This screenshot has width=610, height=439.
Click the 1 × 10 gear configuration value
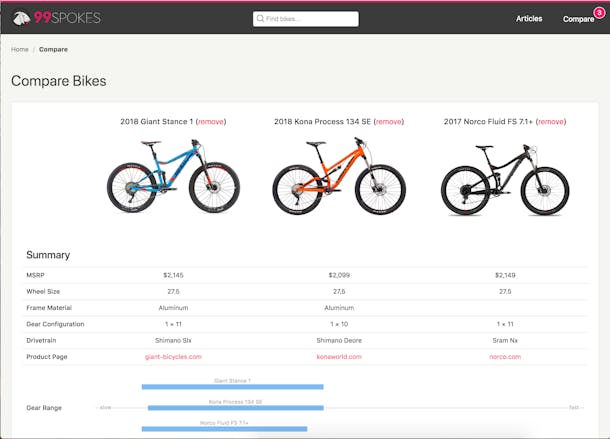pyautogui.click(x=339, y=324)
